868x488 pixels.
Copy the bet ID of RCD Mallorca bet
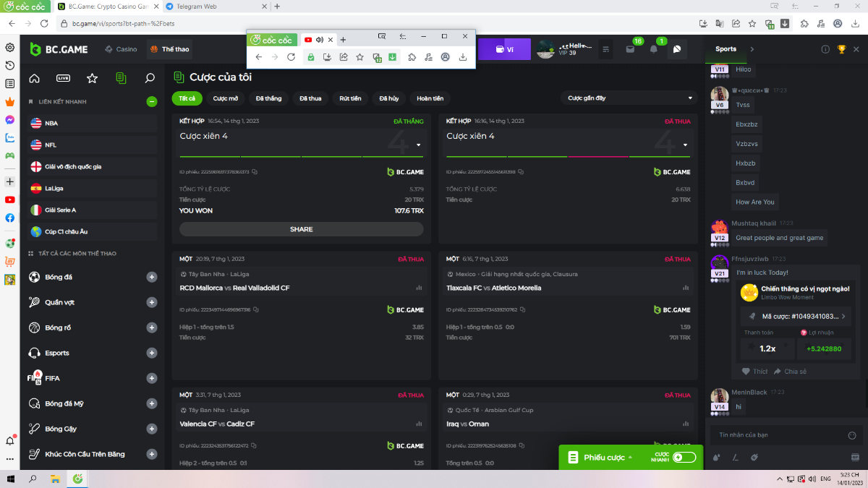pyautogui.click(x=255, y=309)
